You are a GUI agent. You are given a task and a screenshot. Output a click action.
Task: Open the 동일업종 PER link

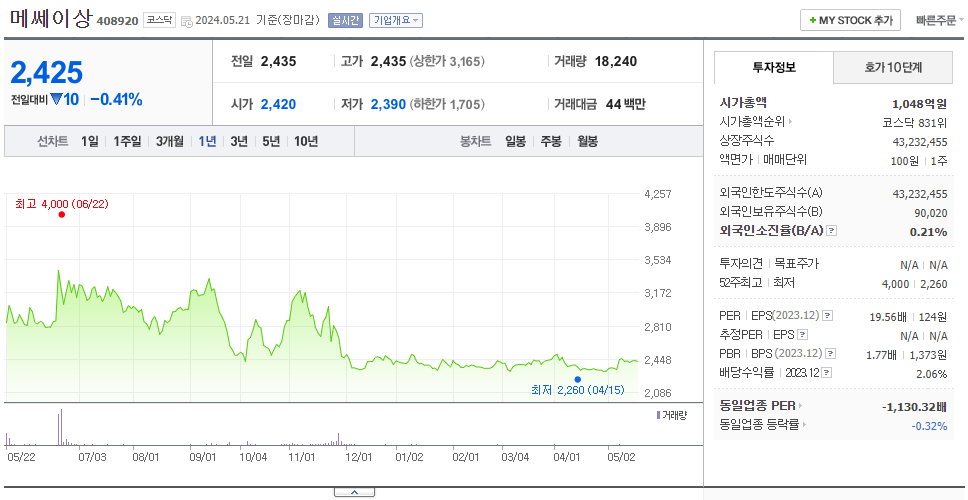757,406
